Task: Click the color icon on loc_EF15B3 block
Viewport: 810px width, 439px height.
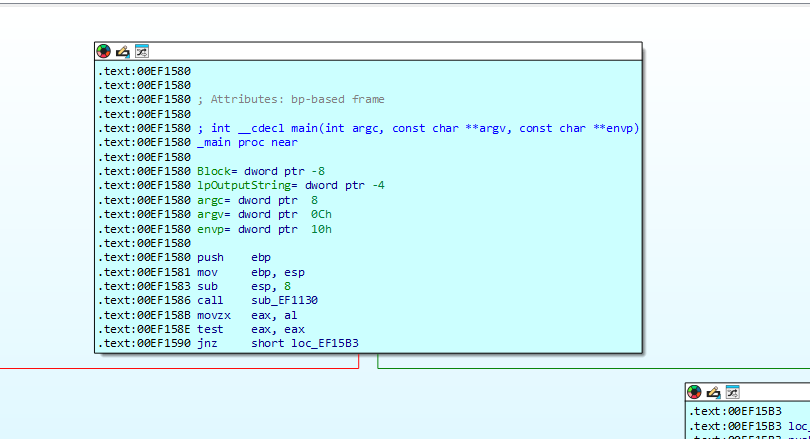Action: 694,392
